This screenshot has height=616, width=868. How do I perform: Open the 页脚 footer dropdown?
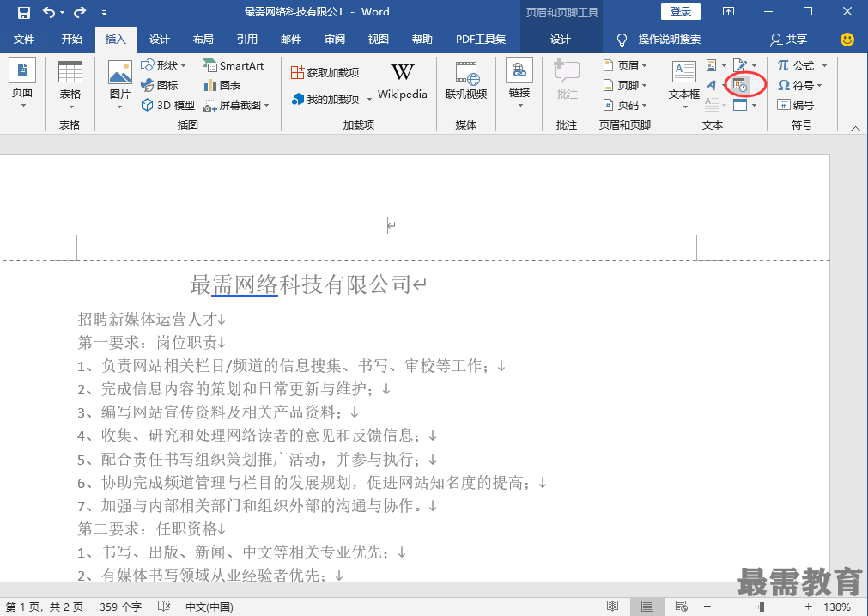pyautogui.click(x=624, y=85)
